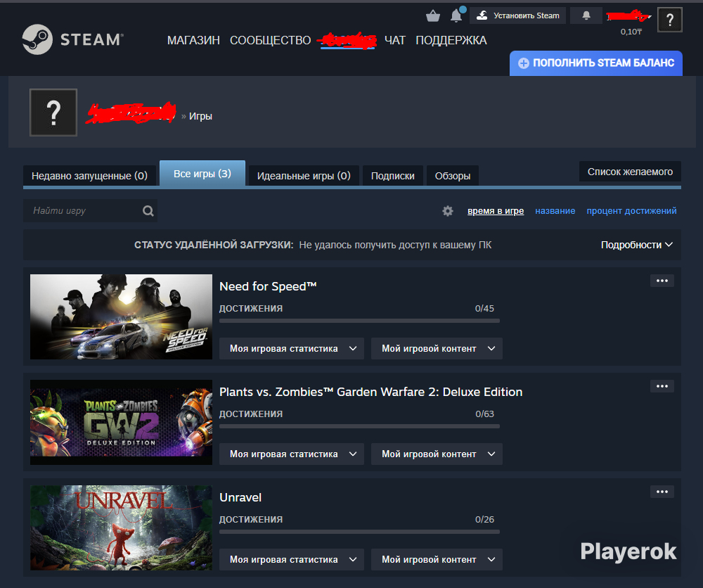The width and height of the screenshot is (703, 588).
Task: Open three-dot menu for Need for Speed
Action: pos(662,281)
